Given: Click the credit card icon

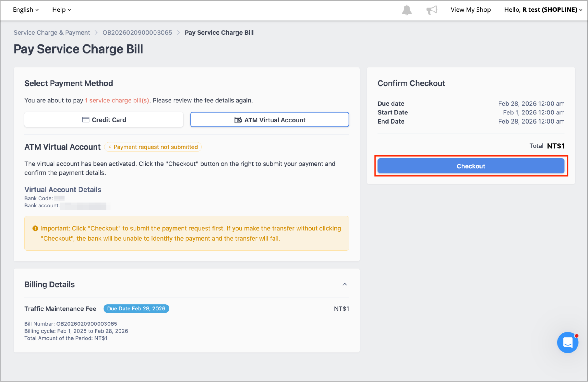Looking at the screenshot, I should [x=86, y=120].
